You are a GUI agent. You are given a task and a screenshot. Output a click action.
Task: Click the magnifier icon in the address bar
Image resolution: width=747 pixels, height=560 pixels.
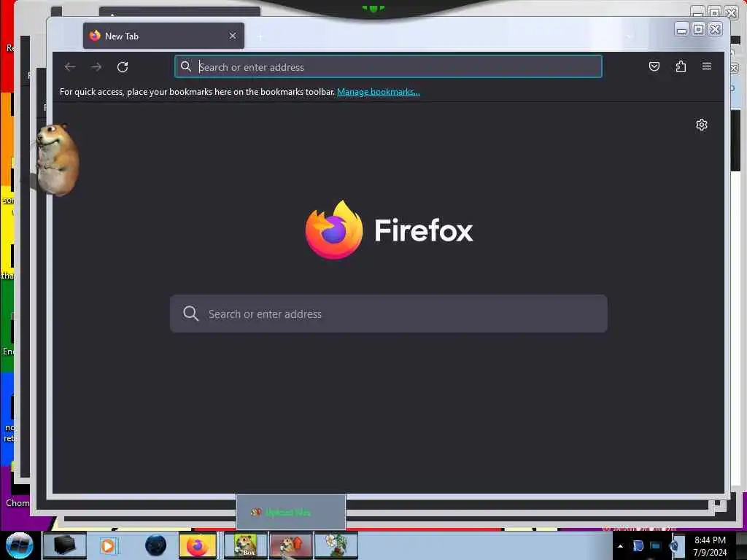coord(186,66)
